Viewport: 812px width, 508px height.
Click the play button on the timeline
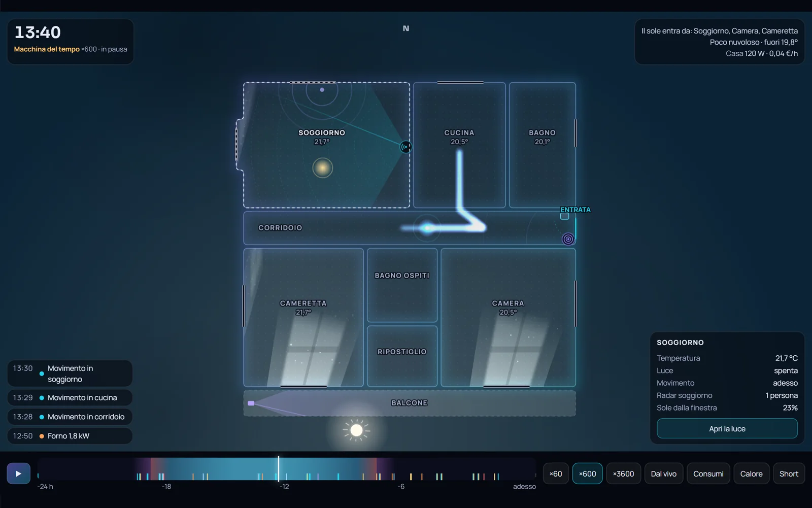coord(18,473)
